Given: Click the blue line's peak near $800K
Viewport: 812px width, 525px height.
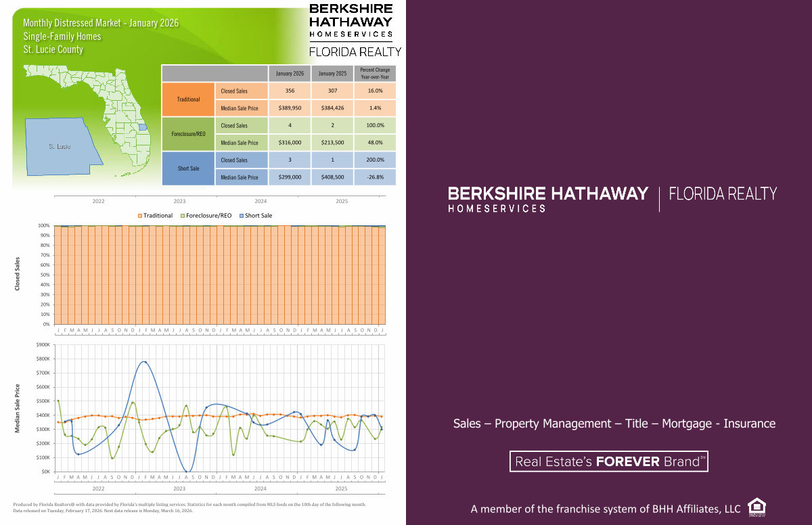Looking at the screenshot, I should pyautogui.click(x=143, y=361).
